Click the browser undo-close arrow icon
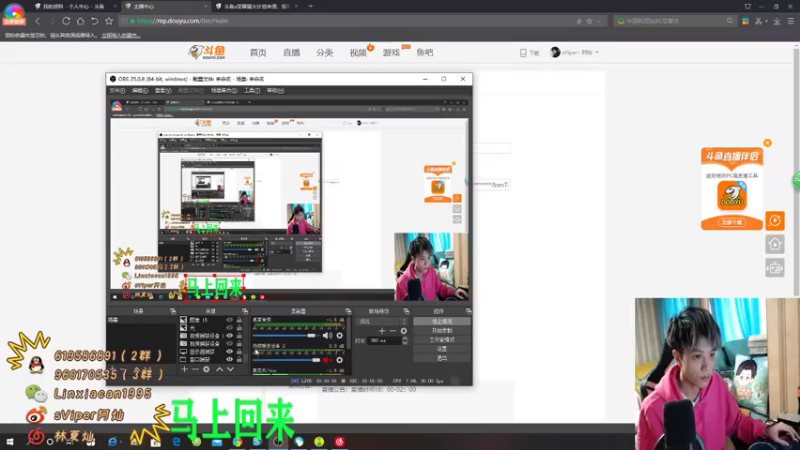 click(x=94, y=21)
